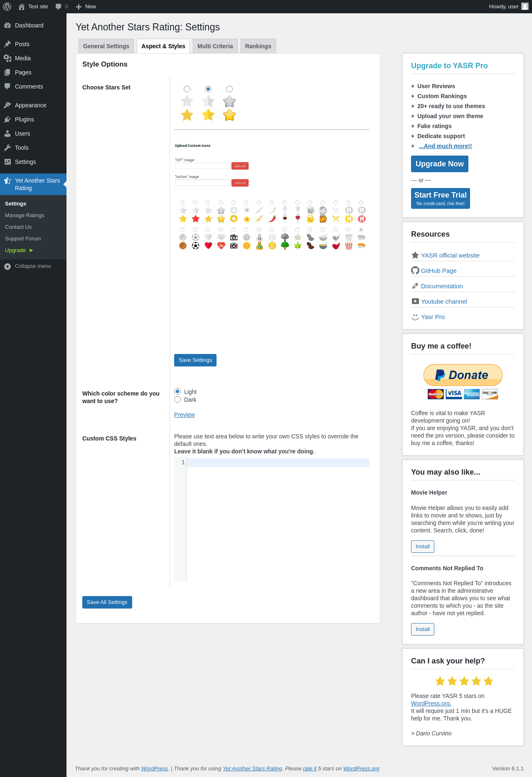Click the New content plus item
The height and width of the screenshot is (777, 532).
pos(86,7)
